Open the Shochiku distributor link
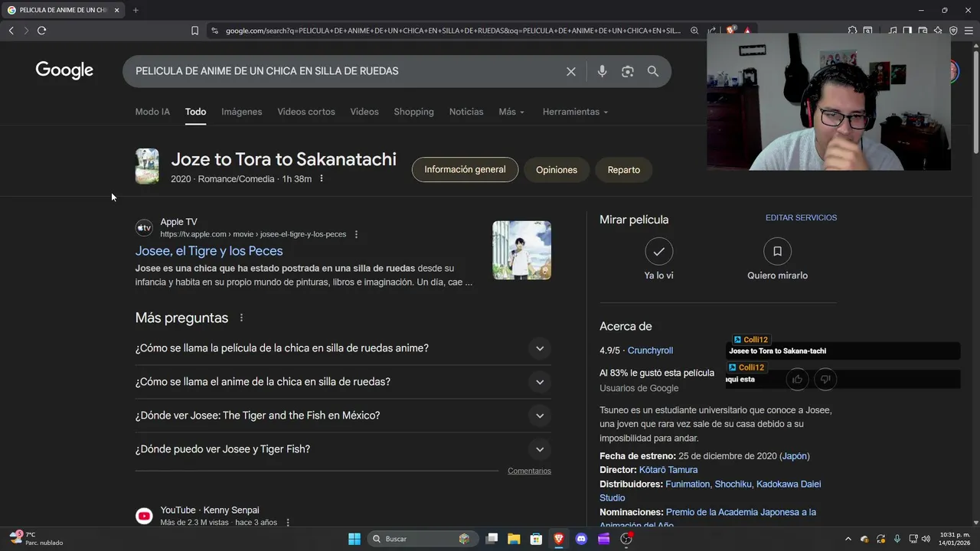This screenshot has height=551, width=980. point(732,484)
